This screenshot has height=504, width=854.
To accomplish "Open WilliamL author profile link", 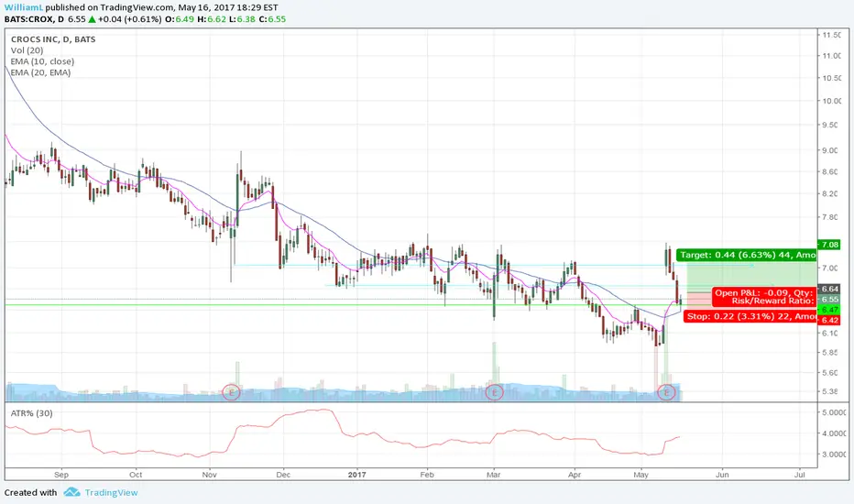I will [x=24, y=7].
